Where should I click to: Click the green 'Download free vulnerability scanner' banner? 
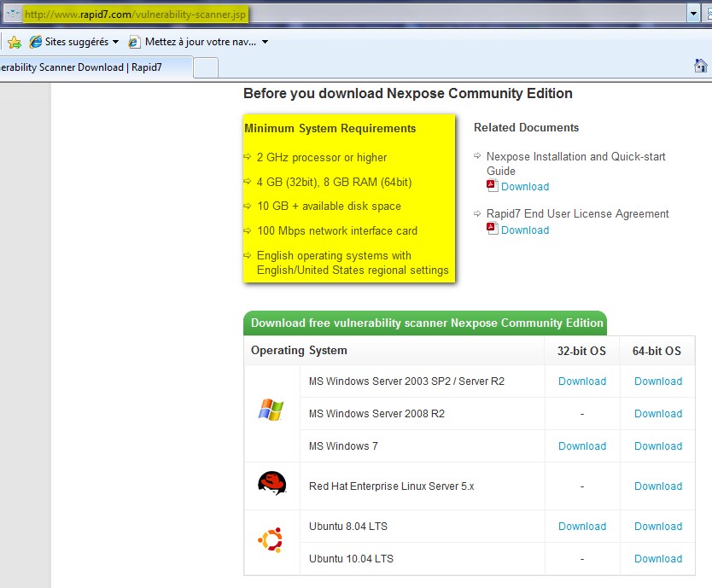click(x=425, y=323)
